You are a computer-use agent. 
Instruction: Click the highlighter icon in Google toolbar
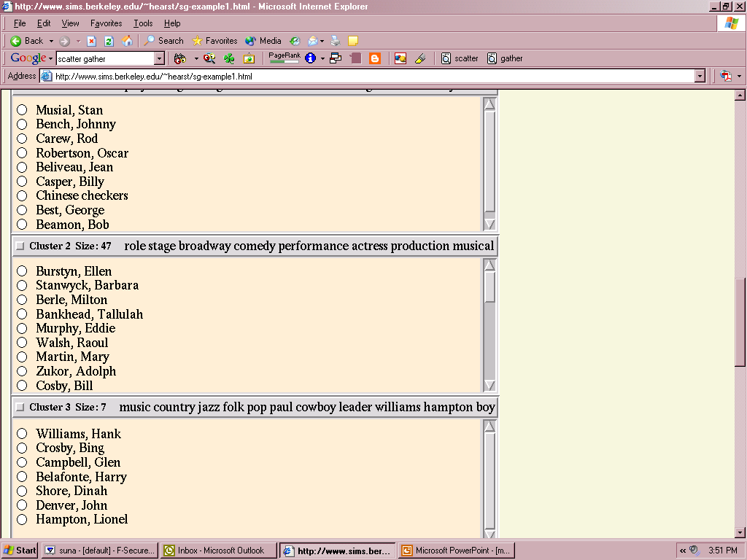tap(419, 58)
